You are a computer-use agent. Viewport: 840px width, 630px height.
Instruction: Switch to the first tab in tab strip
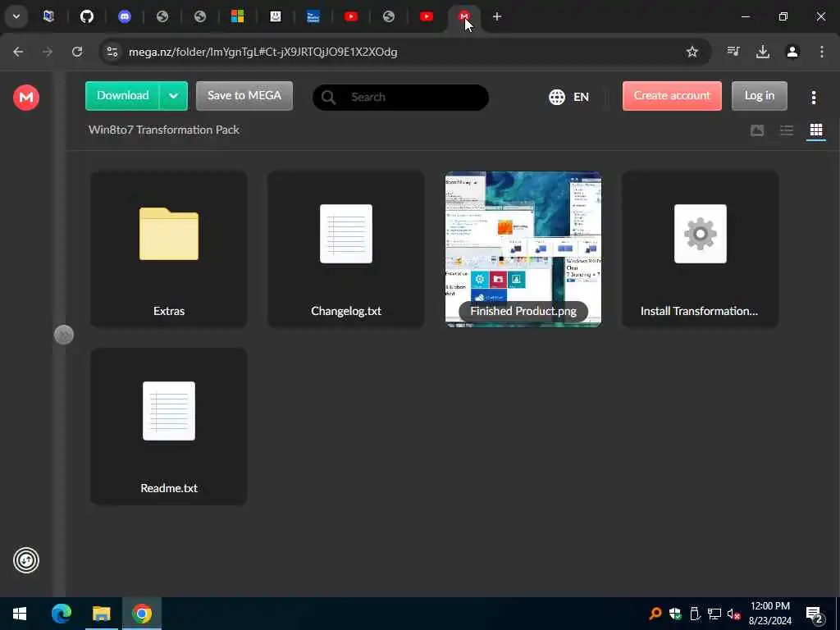click(x=48, y=16)
